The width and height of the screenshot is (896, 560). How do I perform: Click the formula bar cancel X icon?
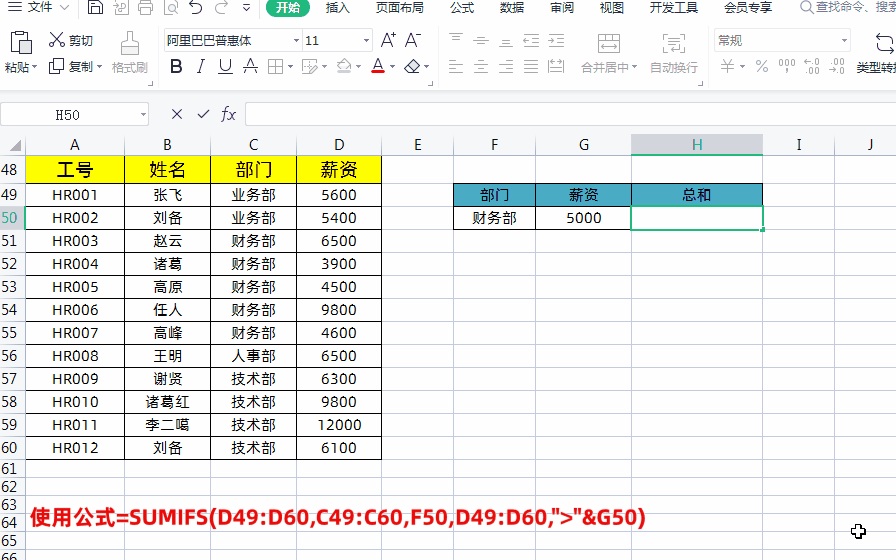(177, 114)
